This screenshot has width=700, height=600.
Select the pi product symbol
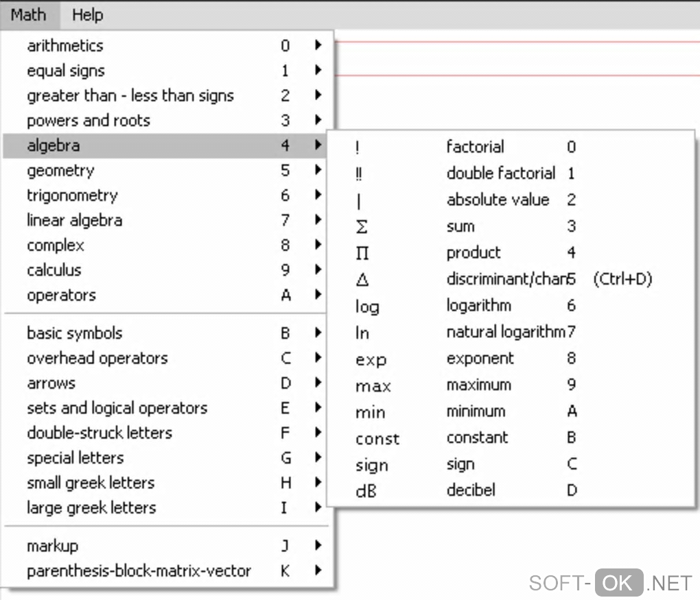point(362,254)
